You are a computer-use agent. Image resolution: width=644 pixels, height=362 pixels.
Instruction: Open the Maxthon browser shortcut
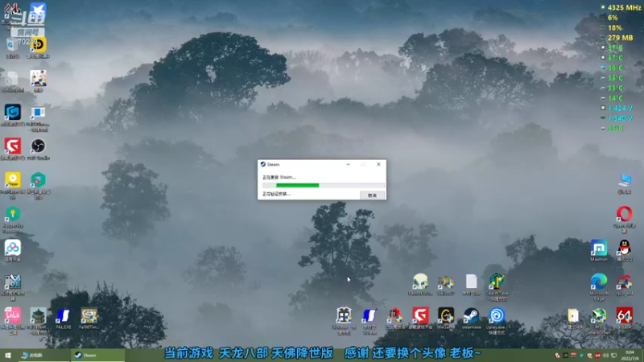599,250
